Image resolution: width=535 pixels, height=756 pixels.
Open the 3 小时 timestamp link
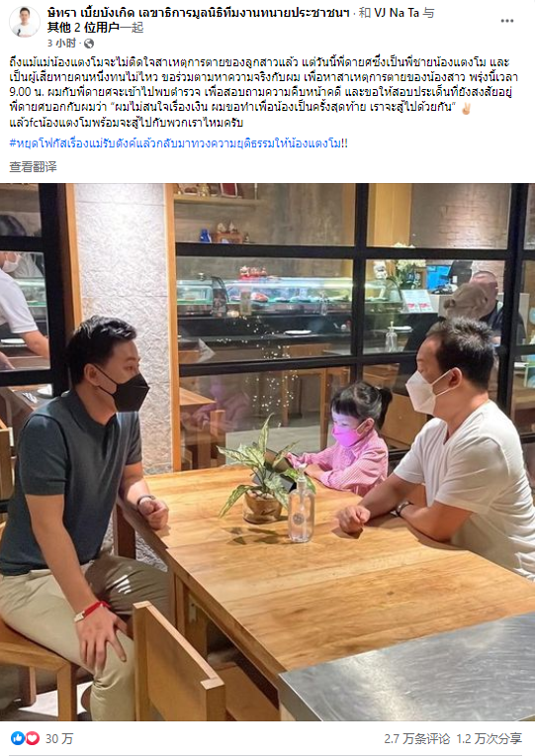click(61, 44)
